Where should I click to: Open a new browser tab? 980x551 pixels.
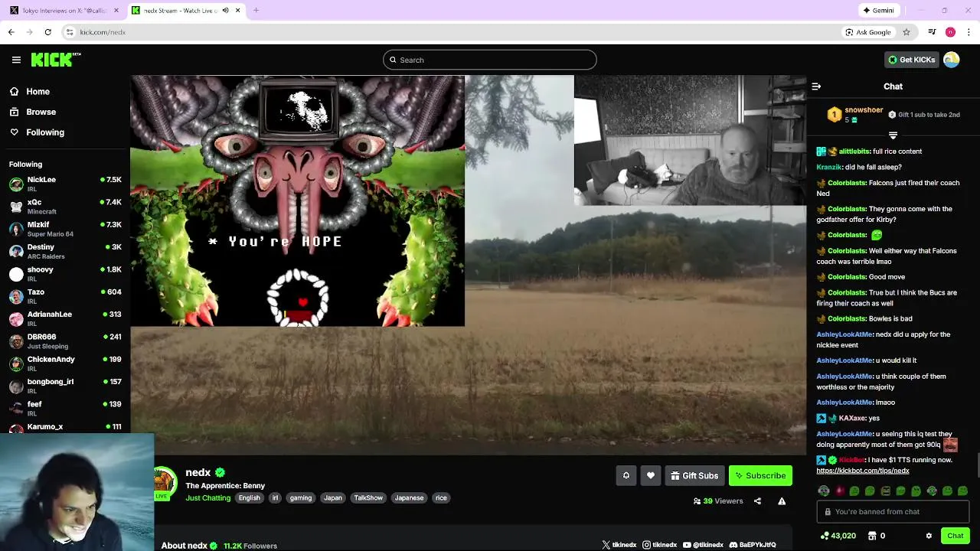pyautogui.click(x=256, y=11)
